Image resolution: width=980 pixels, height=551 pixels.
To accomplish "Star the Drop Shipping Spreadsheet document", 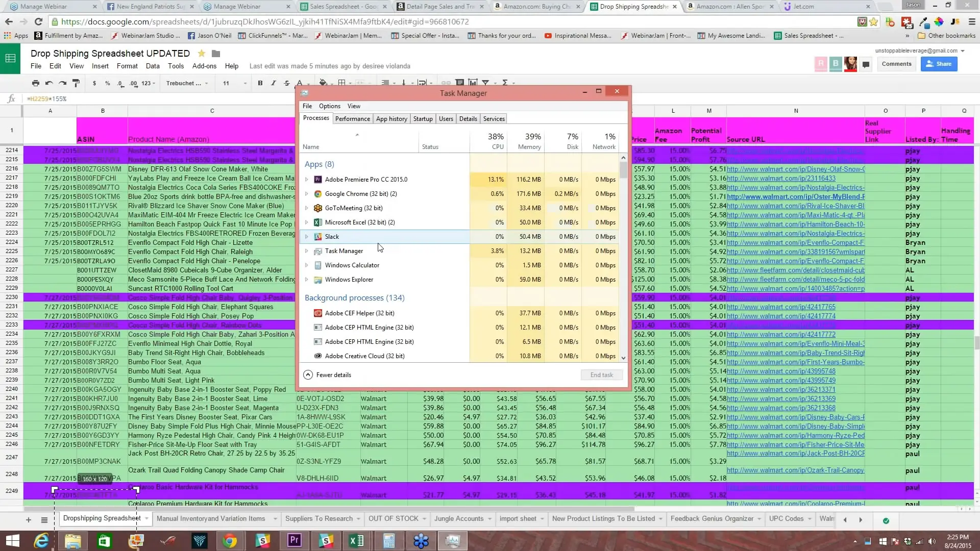I will click(202, 54).
